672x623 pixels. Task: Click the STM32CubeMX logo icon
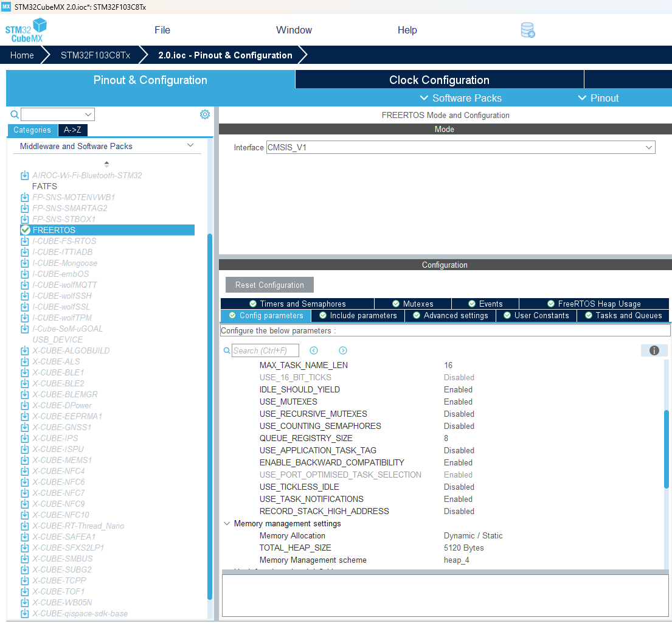[x=26, y=30]
